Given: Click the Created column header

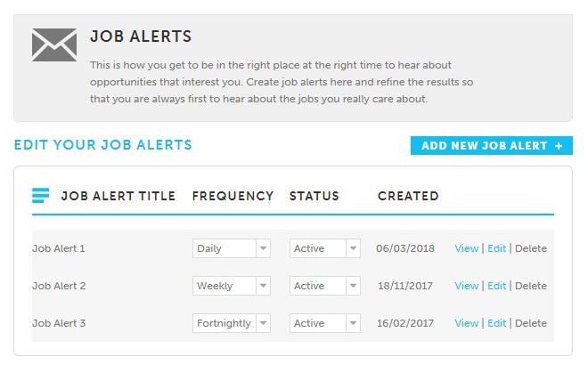Looking at the screenshot, I should pos(408,196).
